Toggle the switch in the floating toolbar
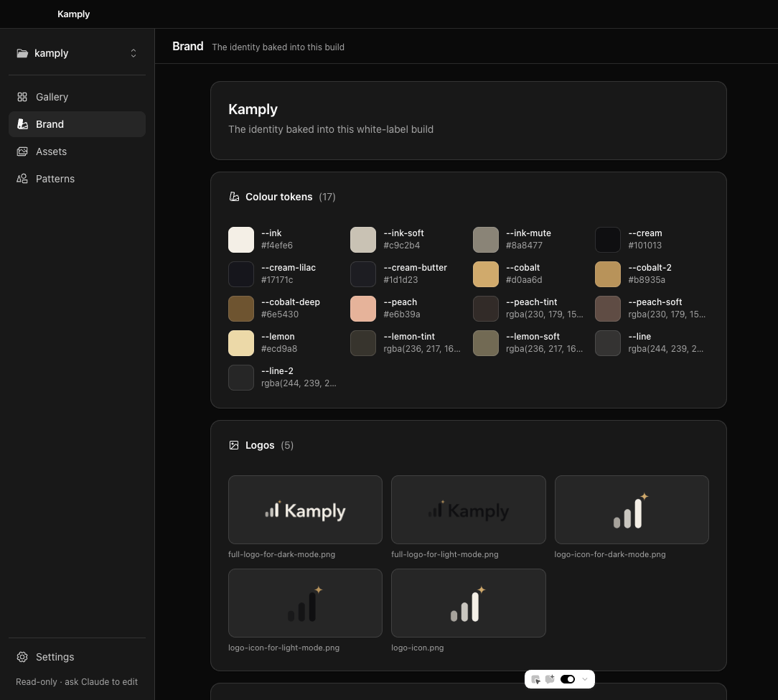 568,679
